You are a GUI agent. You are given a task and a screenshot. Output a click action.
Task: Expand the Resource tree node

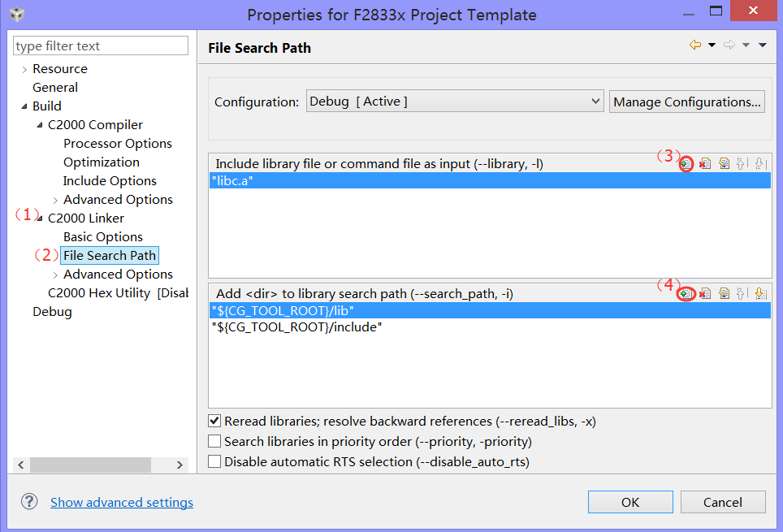24,69
